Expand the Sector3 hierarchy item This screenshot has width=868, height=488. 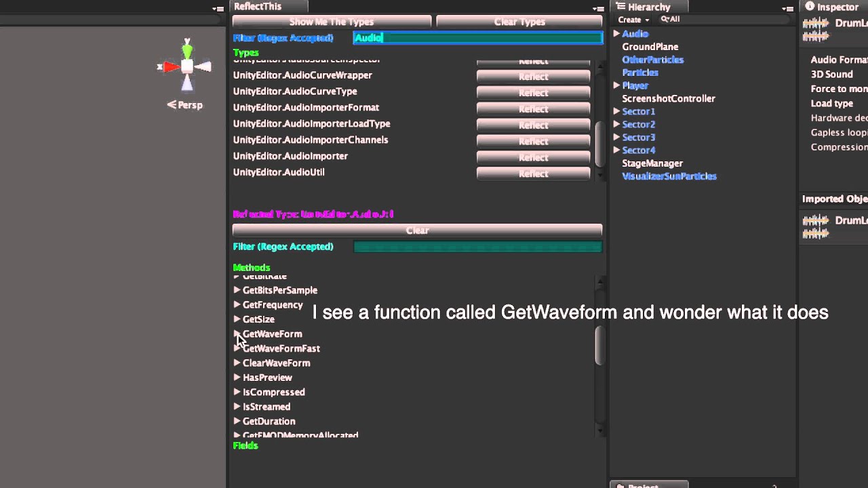point(616,137)
